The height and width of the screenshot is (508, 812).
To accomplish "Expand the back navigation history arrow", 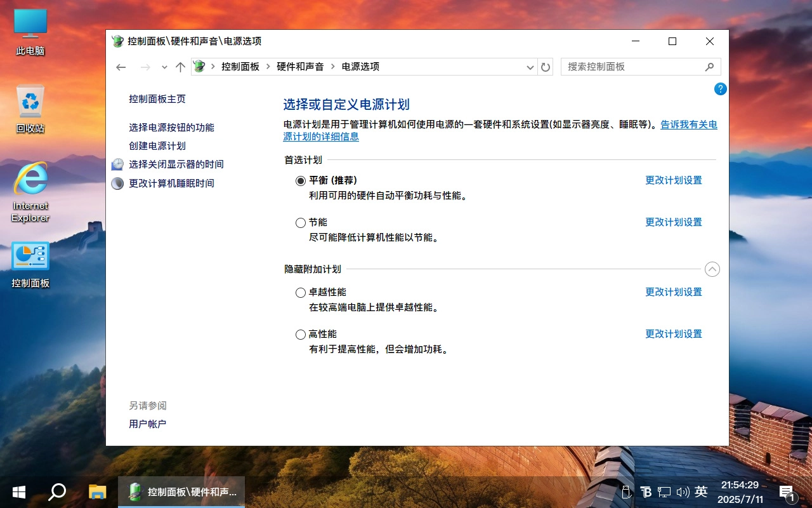I will (164, 66).
